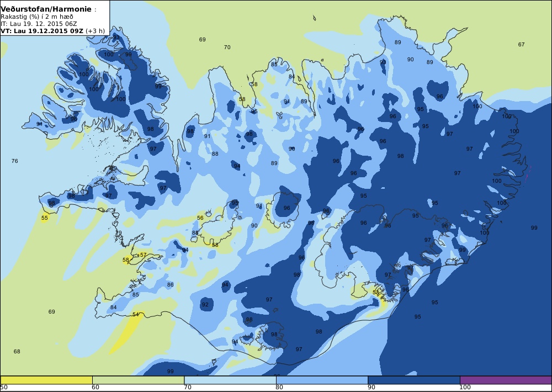The image size is (552, 392).
Task: Click the 76 humidity value over western sea
Action: click(14, 161)
